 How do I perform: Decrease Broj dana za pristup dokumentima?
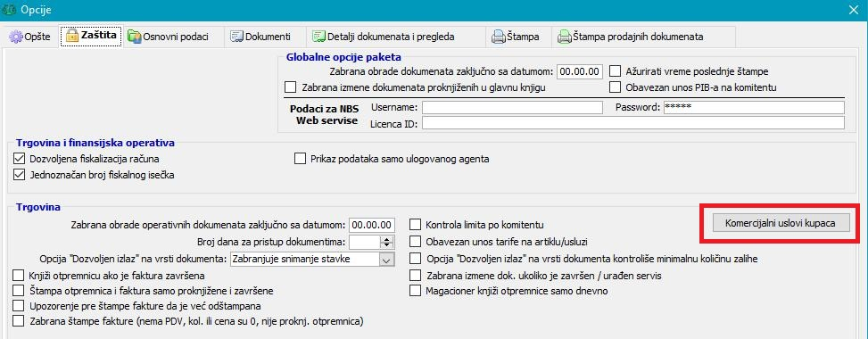387,244
